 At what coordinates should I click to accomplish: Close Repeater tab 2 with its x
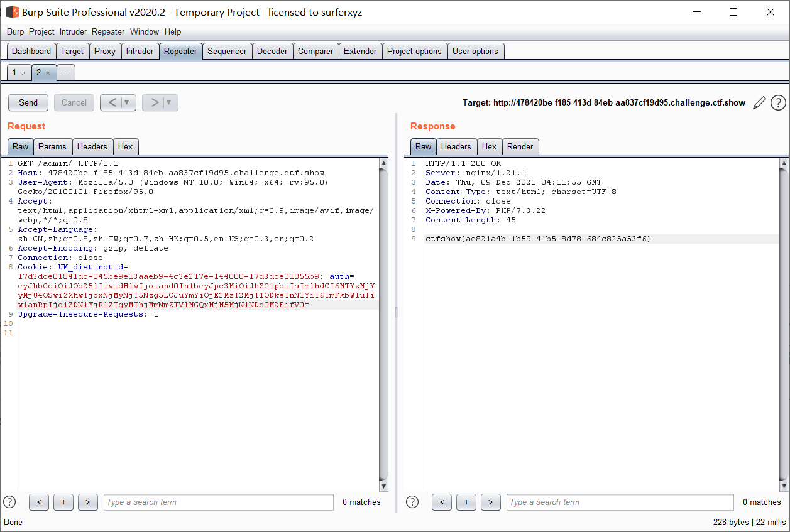pos(48,73)
